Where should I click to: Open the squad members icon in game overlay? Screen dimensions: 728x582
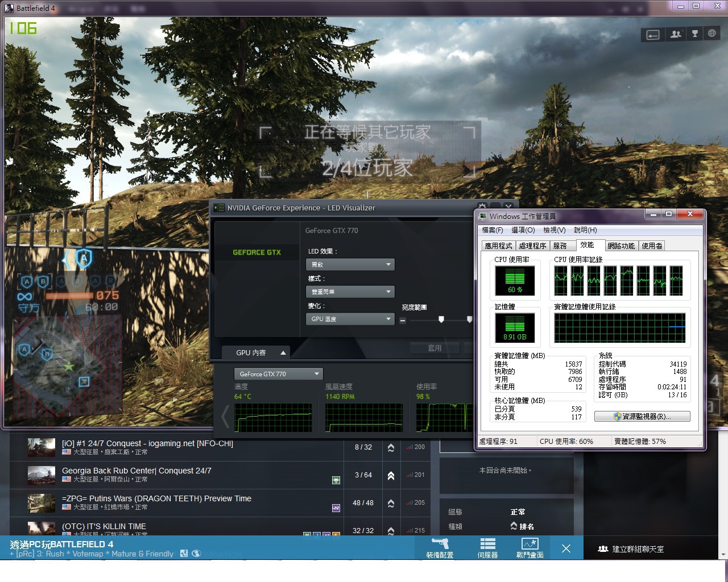click(676, 34)
